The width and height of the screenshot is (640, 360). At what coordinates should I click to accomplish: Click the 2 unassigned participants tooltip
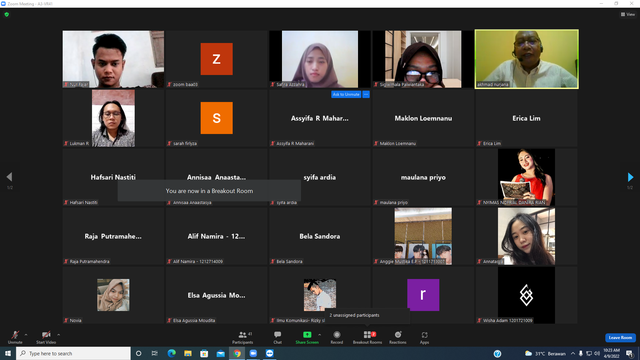(x=367, y=316)
